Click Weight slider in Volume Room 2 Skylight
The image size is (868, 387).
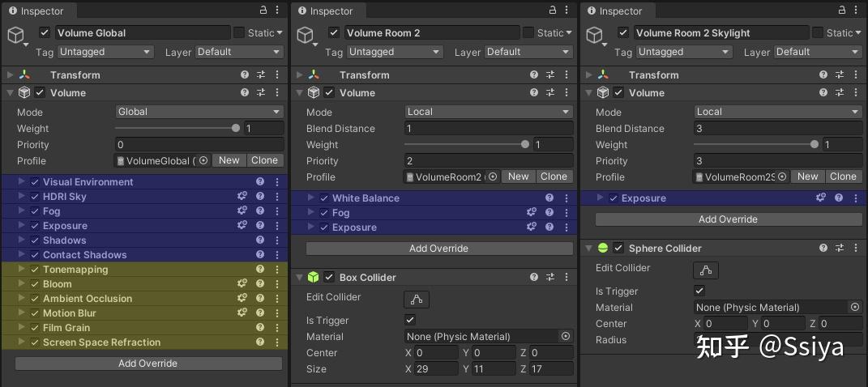(x=755, y=144)
